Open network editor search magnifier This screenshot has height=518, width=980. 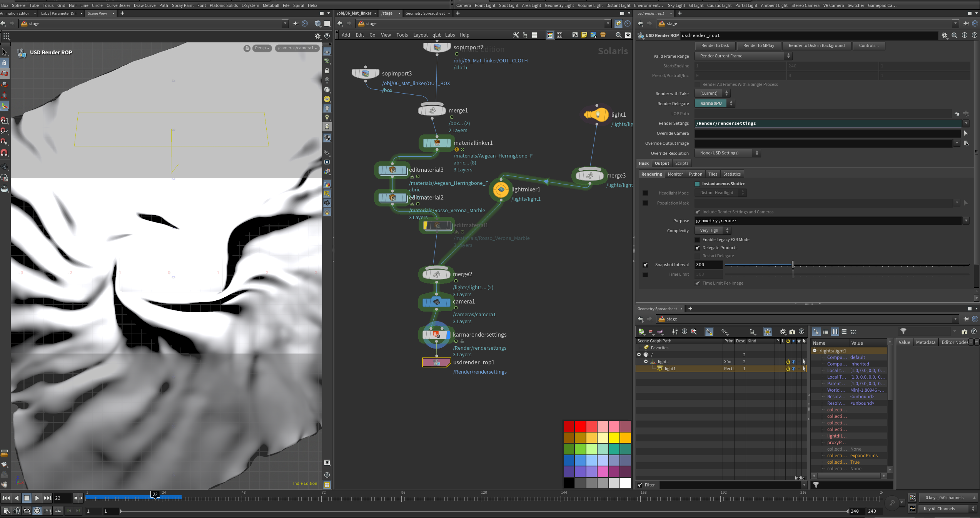(618, 35)
